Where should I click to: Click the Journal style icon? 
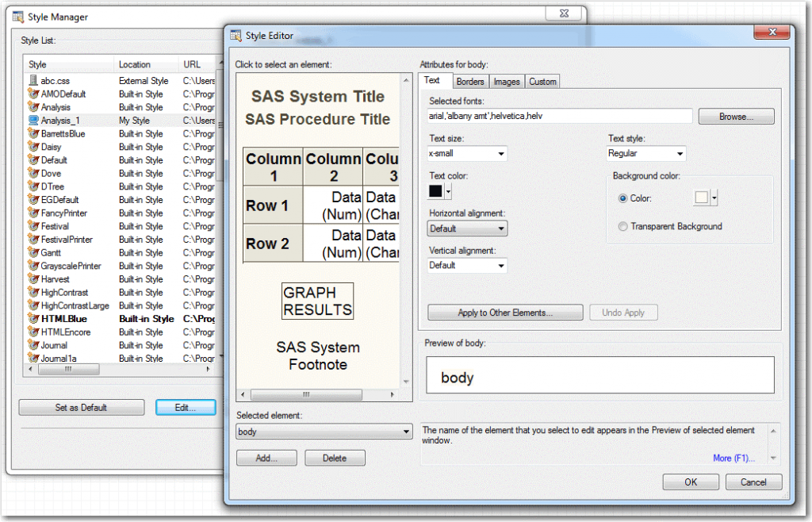(33, 345)
